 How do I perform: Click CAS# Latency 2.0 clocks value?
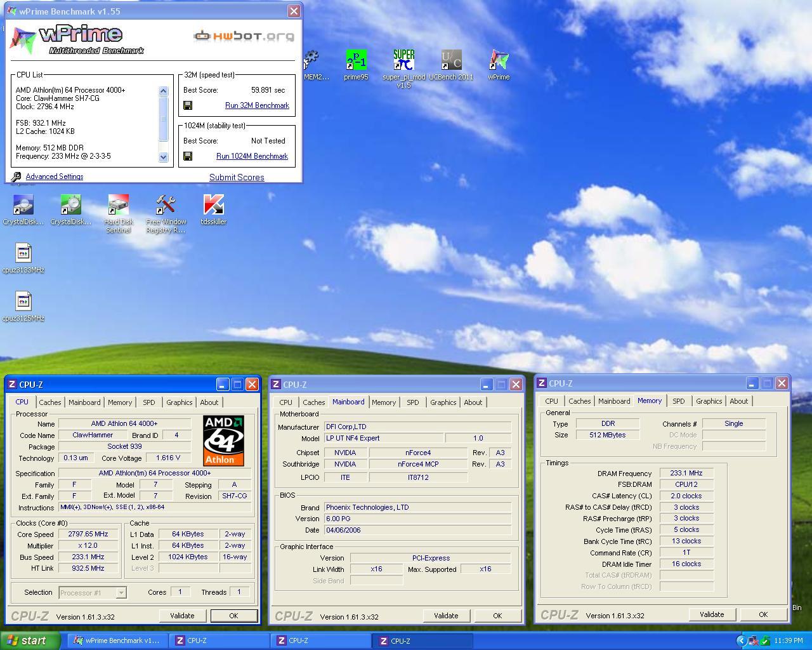pos(686,496)
